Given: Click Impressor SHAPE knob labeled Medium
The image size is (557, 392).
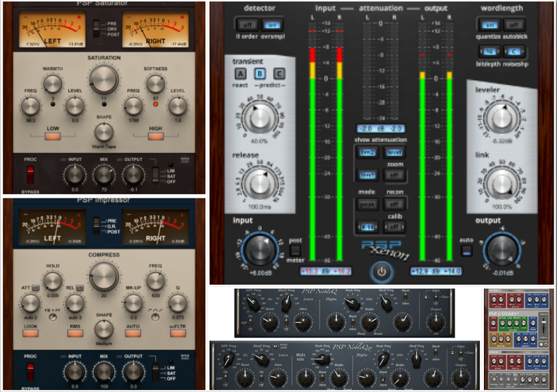Looking at the screenshot, I should (104, 329).
